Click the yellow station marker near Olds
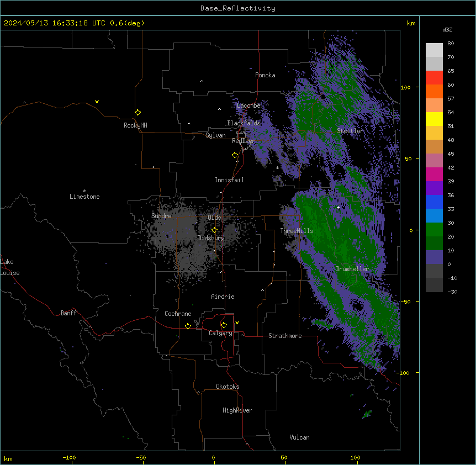 [x=214, y=230]
